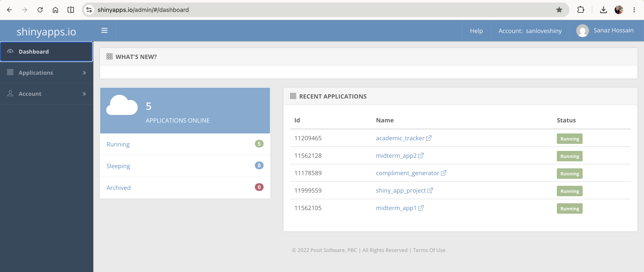Open the Sanaz Hossain user menu

point(606,30)
